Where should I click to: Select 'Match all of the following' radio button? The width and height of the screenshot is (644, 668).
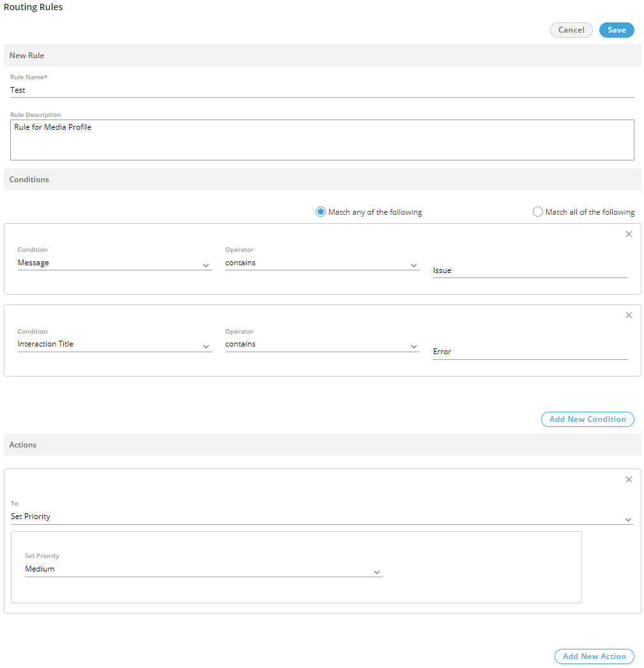(x=538, y=212)
